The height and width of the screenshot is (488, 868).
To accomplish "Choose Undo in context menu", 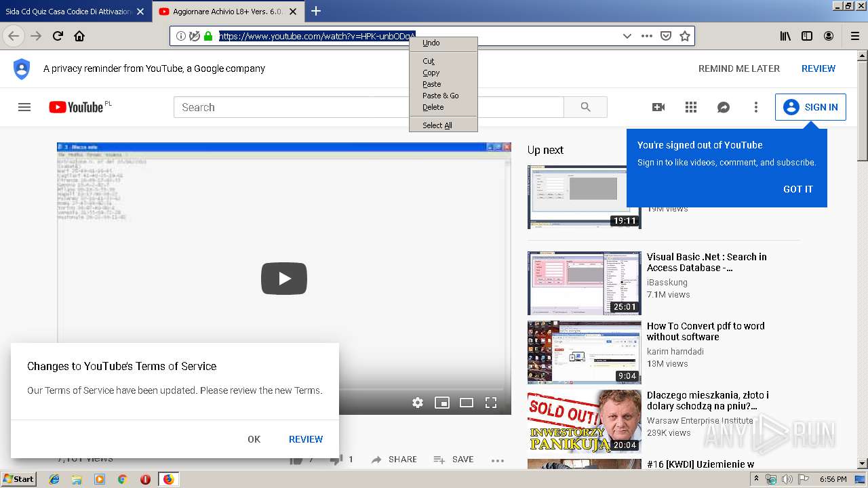I will (443, 43).
